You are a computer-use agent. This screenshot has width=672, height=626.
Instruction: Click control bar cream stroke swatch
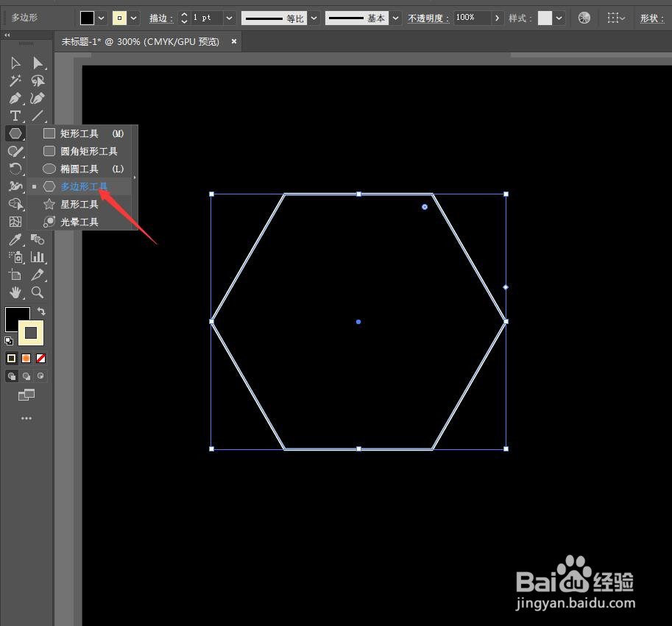coord(119,18)
